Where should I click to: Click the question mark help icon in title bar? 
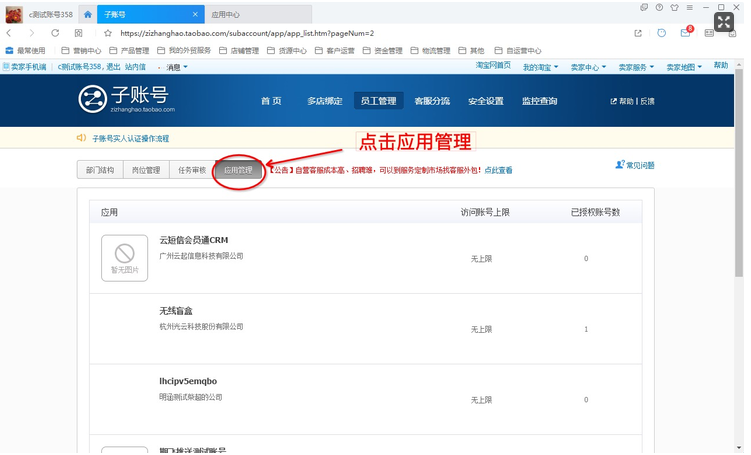click(x=660, y=7)
